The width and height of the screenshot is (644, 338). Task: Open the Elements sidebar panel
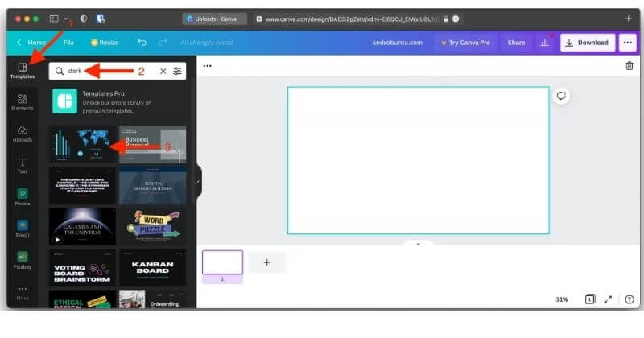[x=23, y=101]
